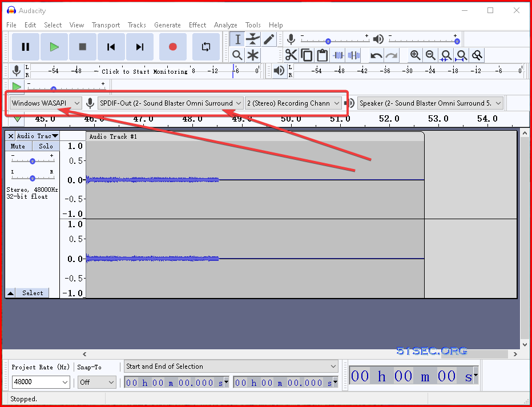Image resolution: width=532 pixels, height=407 pixels.
Task: Click the Paste clipboard icon
Action: coord(323,55)
